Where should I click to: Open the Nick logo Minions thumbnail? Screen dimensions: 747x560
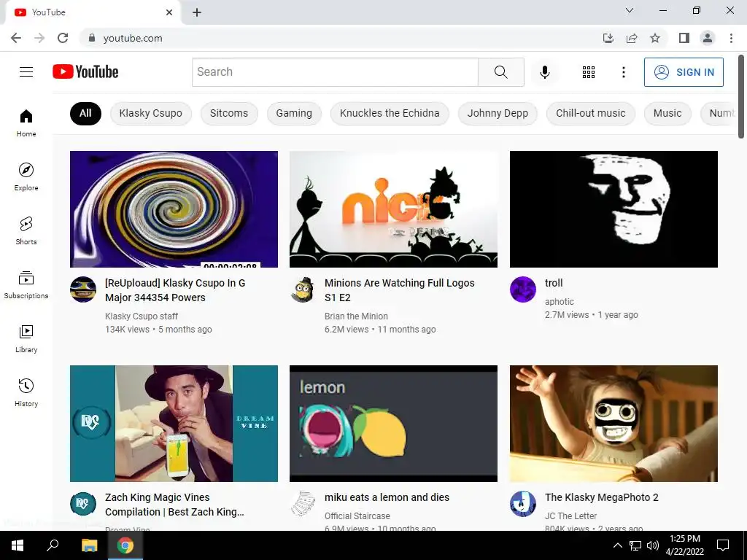pos(393,209)
